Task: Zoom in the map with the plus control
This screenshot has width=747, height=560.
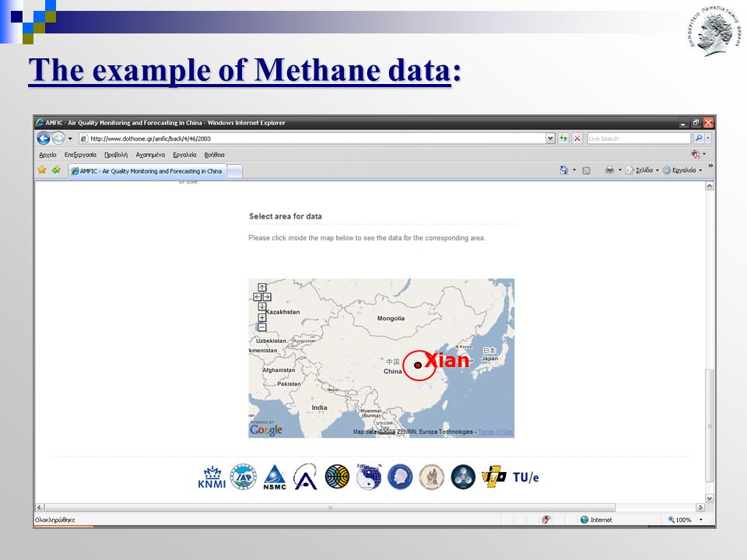Action: (262, 317)
